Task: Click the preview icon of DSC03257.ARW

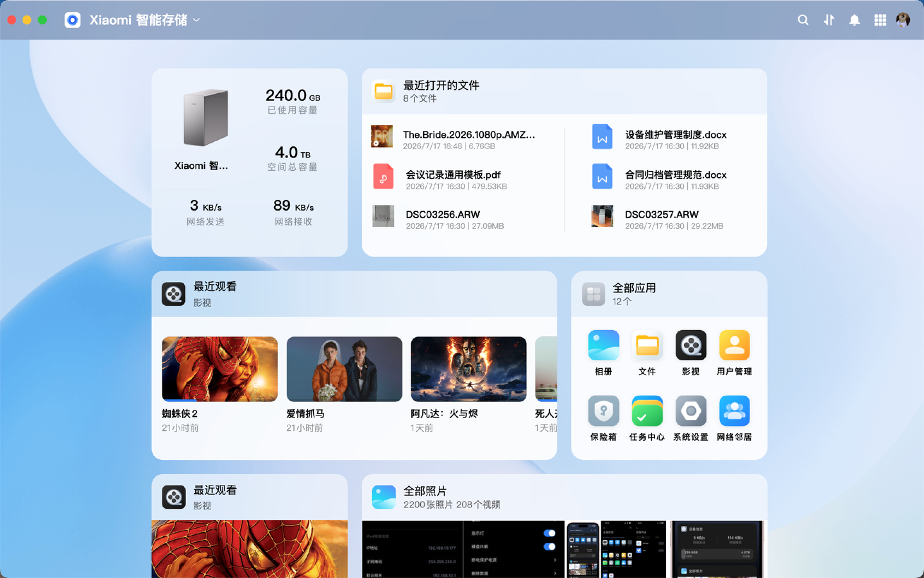Action: click(603, 216)
